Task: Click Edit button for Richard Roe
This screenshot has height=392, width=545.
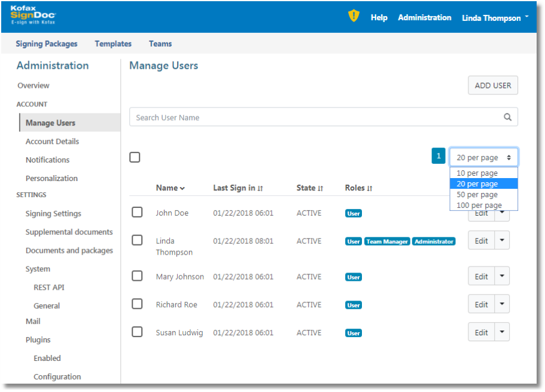Action: pos(481,305)
